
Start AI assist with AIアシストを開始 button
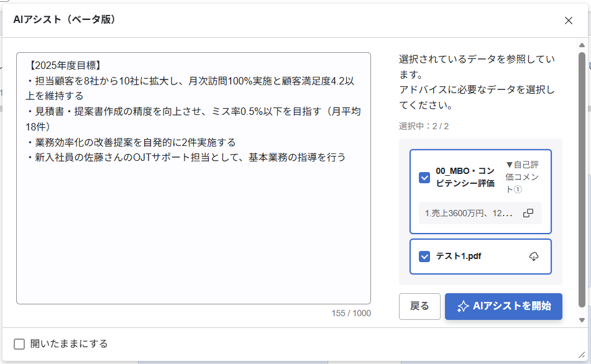[503, 306]
